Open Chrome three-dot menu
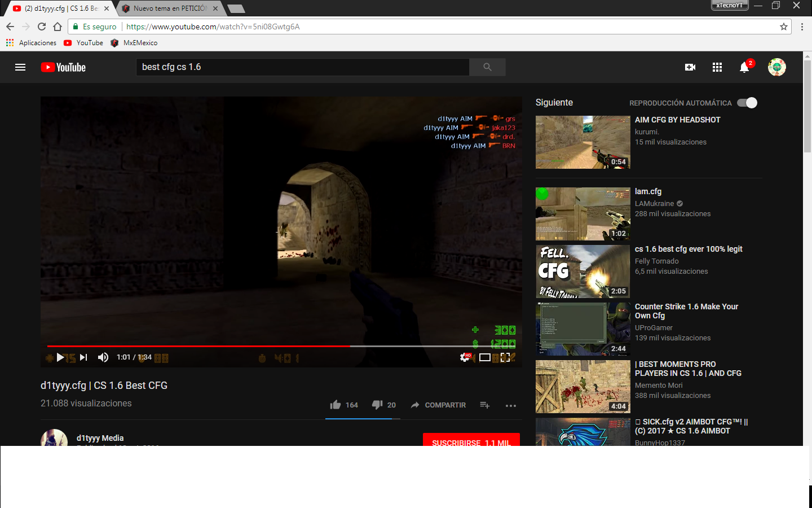This screenshot has width=812, height=508. [802, 27]
